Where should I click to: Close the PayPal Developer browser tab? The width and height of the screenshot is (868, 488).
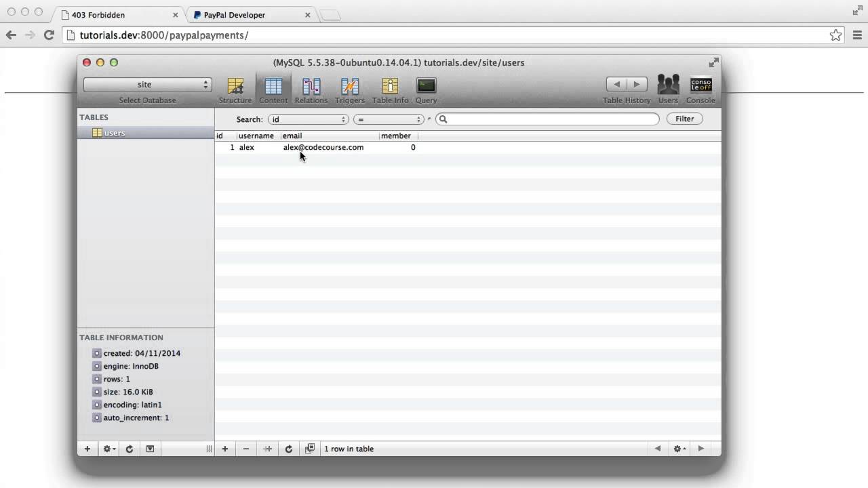pyautogui.click(x=307, y=15)
